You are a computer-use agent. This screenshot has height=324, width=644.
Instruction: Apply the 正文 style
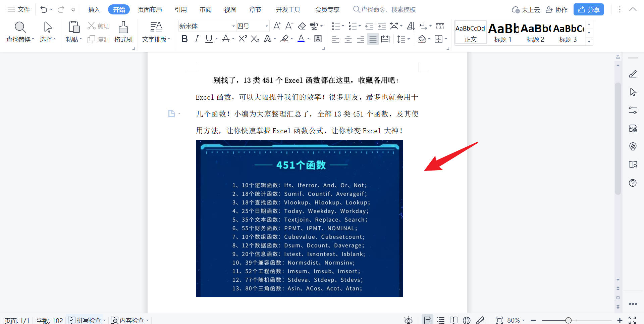[x=470, y=33]
